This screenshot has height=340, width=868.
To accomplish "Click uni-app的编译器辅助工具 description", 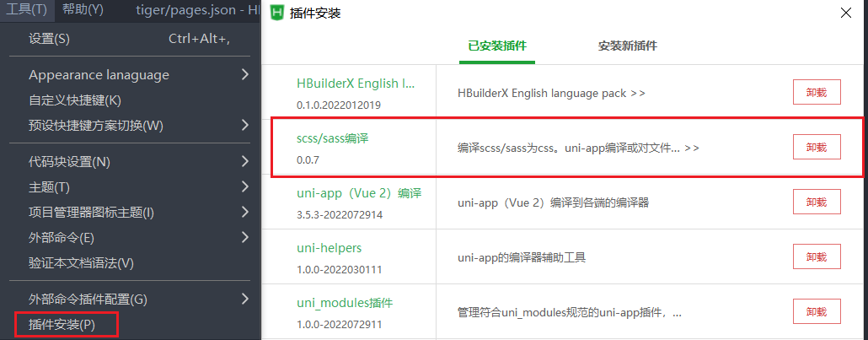I will (x=522, y=258).
